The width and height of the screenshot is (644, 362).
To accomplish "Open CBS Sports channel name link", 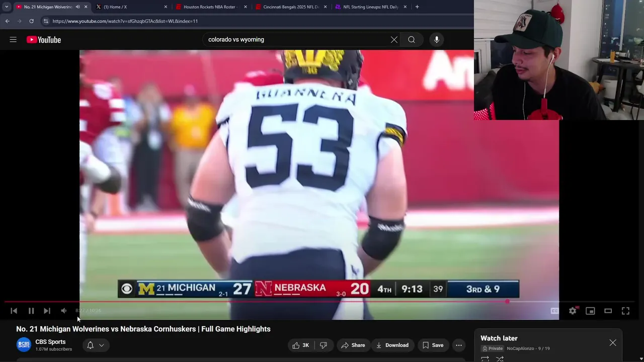I will pos(50,342).
